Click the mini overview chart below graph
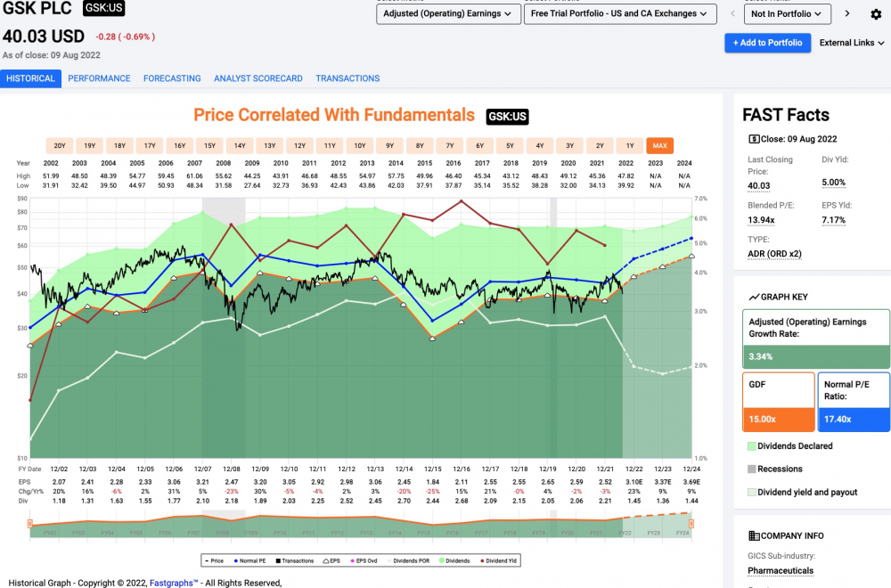891x588 pixels. coord(361,525)
